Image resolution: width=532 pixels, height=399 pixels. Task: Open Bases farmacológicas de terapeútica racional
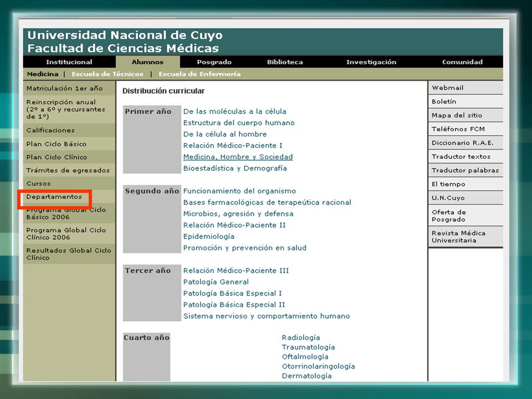(267, 203)
